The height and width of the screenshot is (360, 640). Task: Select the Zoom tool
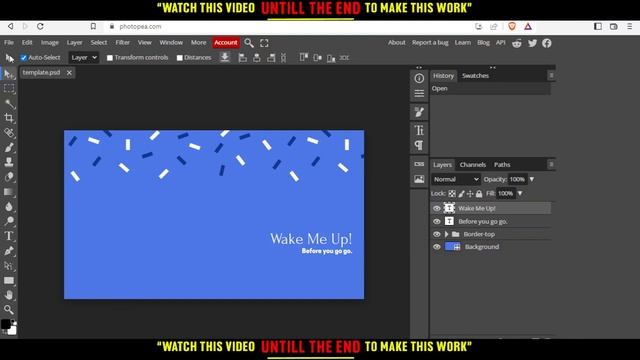coord(9,309)
